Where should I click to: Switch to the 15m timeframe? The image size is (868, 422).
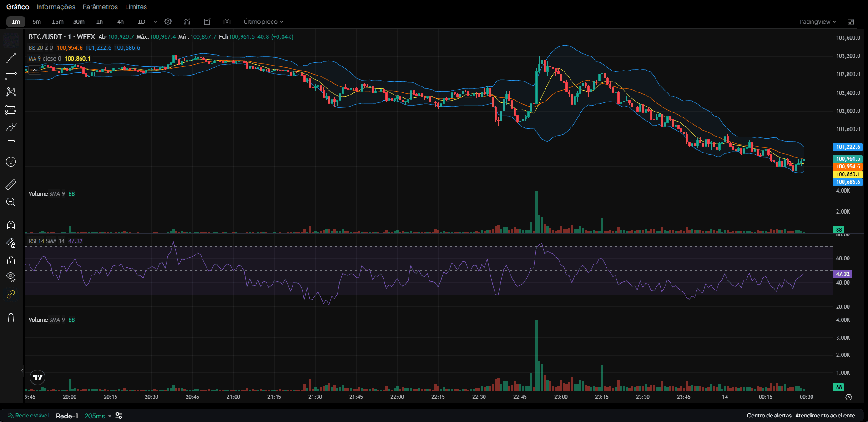[57, 21]
